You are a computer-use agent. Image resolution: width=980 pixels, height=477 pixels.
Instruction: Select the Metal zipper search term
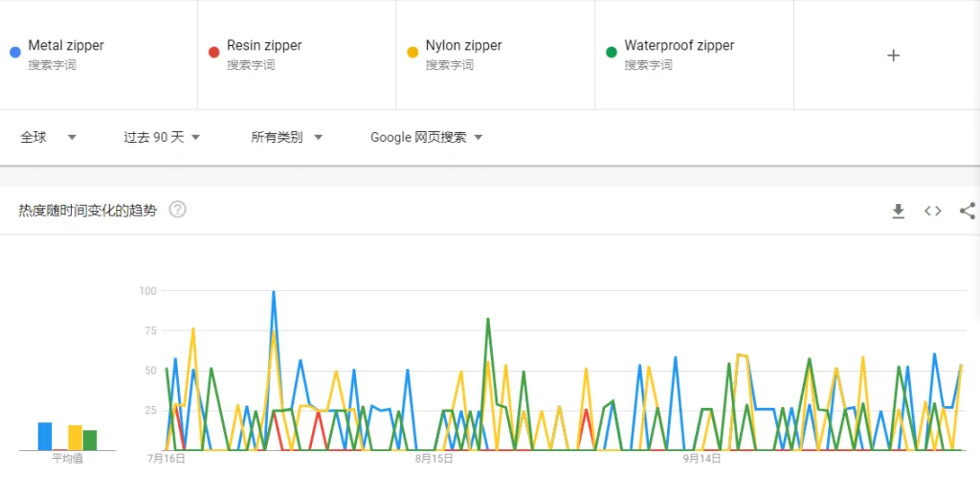(66, 46)
